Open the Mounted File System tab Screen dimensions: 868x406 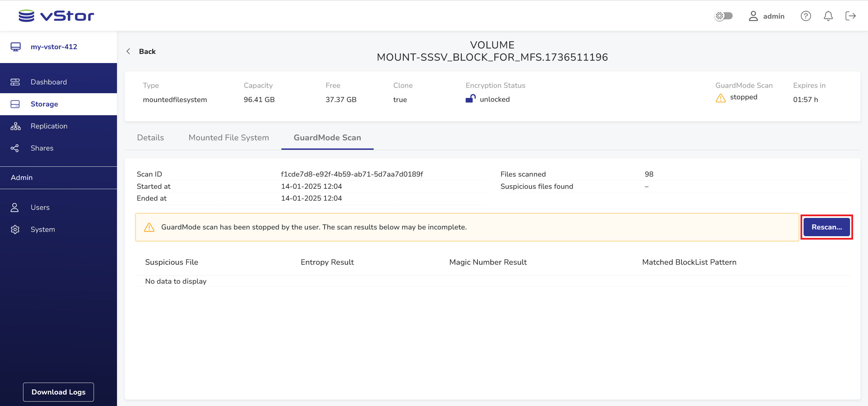click(229, 138)
